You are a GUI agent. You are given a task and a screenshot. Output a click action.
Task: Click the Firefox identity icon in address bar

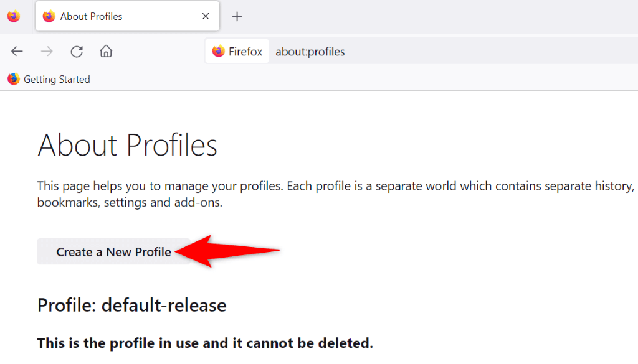coord(237,52)
